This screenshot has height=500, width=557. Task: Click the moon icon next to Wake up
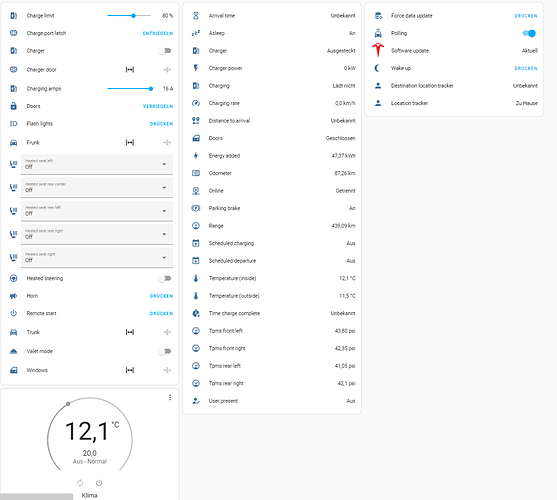click(378, 68)
